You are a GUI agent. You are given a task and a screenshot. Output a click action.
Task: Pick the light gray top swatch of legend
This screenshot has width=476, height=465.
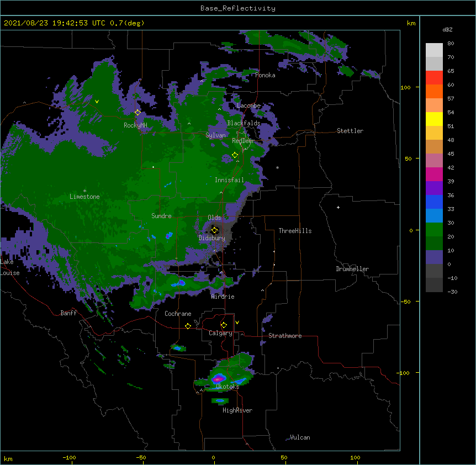(434, 50)
